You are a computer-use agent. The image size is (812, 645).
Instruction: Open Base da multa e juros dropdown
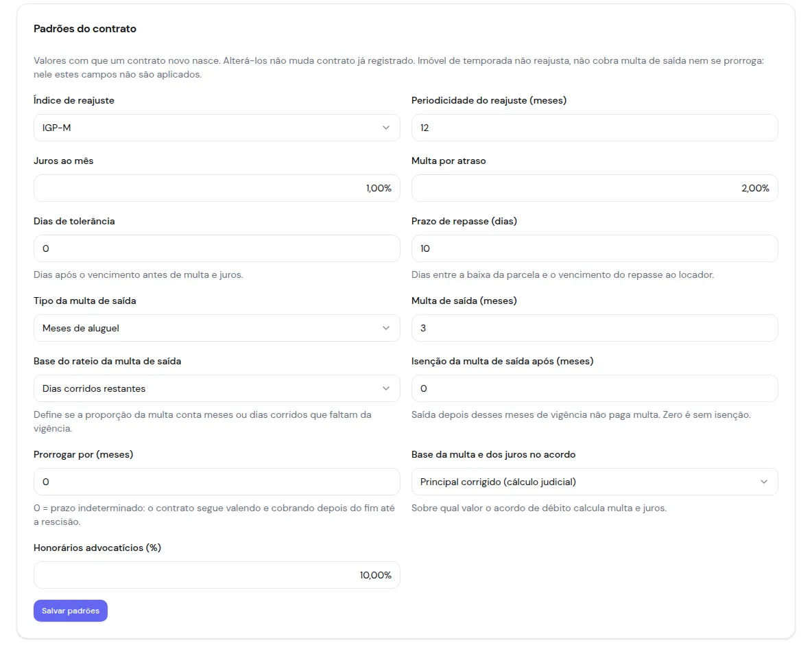595,482
